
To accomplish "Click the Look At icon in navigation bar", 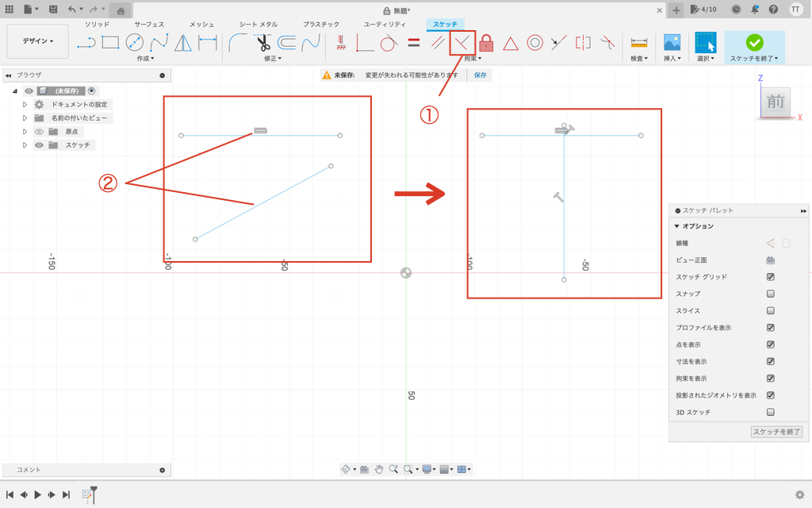I will pyautogui.click(x=364, y=469).
